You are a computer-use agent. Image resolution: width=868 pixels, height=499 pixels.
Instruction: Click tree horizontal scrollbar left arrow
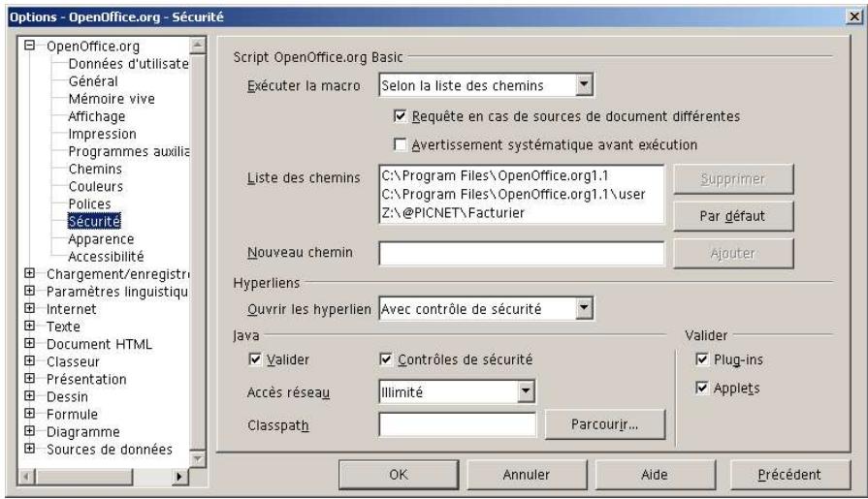tap(27, 476)
